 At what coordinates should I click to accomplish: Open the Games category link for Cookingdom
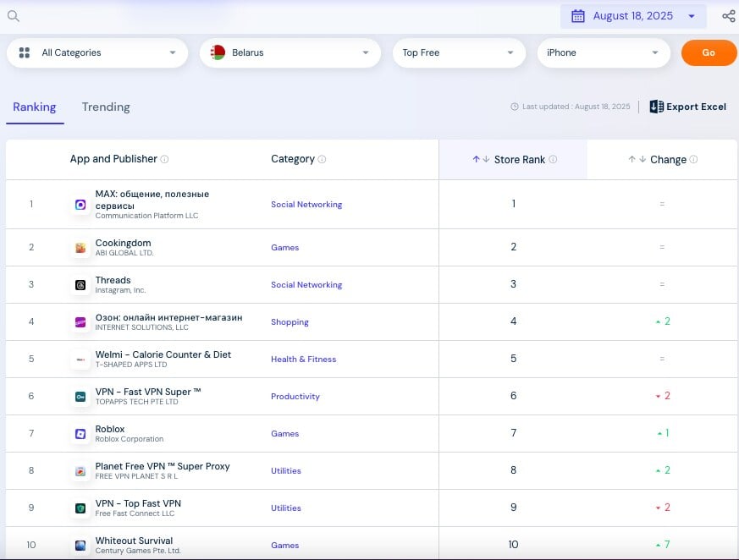click(x=284, y=247)
